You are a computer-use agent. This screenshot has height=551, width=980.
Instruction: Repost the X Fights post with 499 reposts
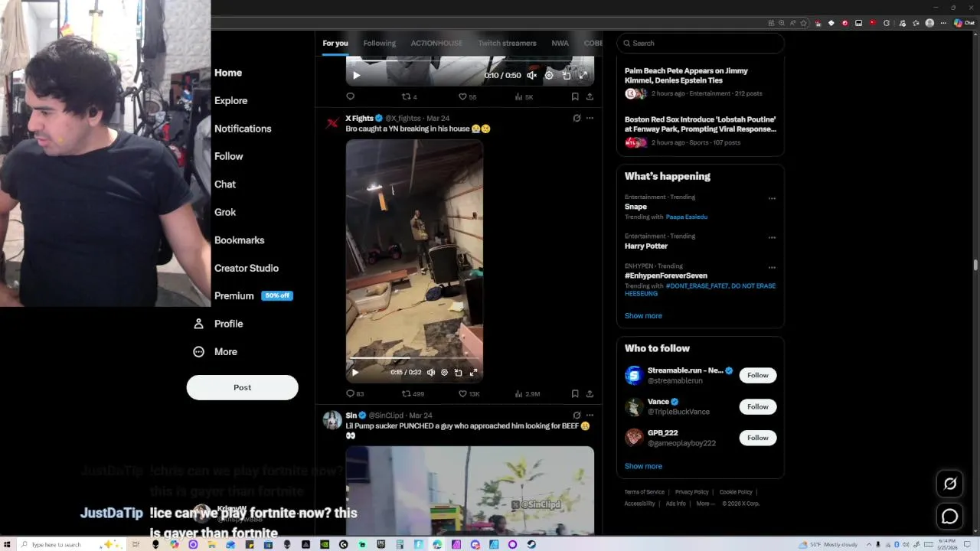[x=413, y=394]
